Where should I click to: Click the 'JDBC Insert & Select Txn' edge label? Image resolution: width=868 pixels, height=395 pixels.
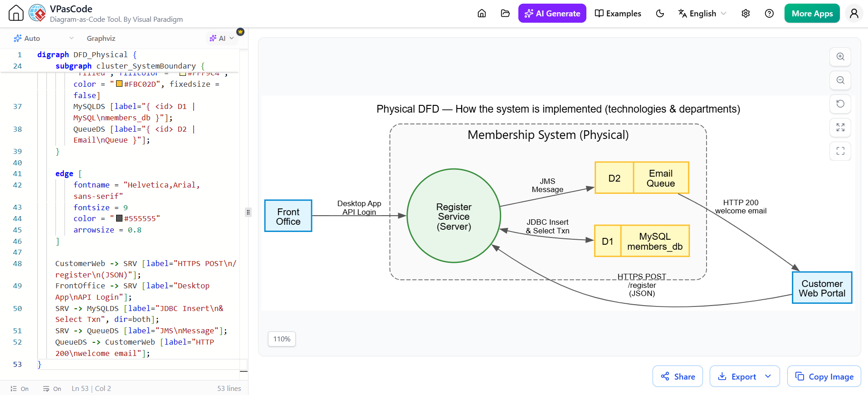click(547, 226)
